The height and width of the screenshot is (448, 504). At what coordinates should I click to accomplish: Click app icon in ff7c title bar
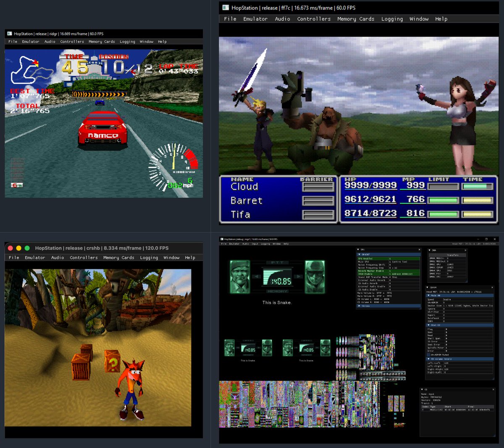(226, 8)
